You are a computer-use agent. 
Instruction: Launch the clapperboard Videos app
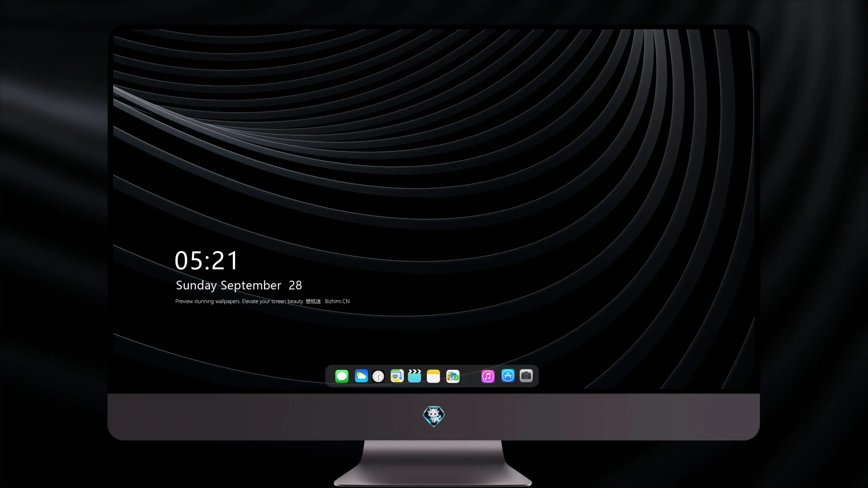click(415, 376)
